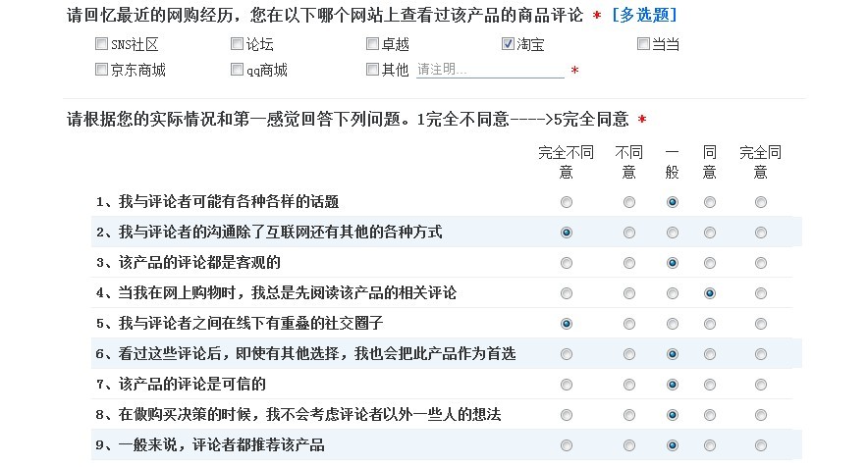This screenshot has width=868, height=467.
Task: Select 同意 for question 3
Action: click(710, 263)
